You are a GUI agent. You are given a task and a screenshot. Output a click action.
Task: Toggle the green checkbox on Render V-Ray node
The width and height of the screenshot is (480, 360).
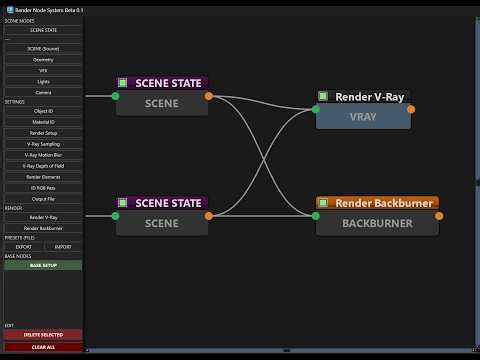323,96
